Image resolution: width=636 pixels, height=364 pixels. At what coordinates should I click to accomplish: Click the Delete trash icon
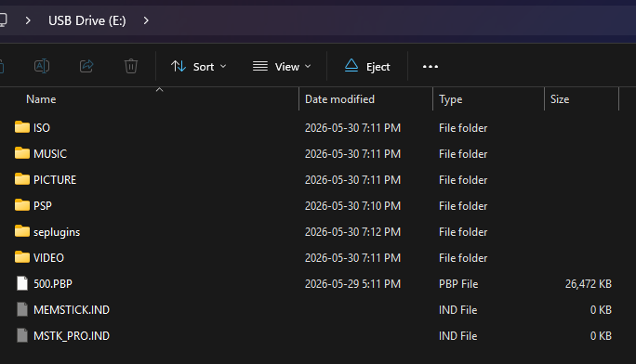point(130,66)
